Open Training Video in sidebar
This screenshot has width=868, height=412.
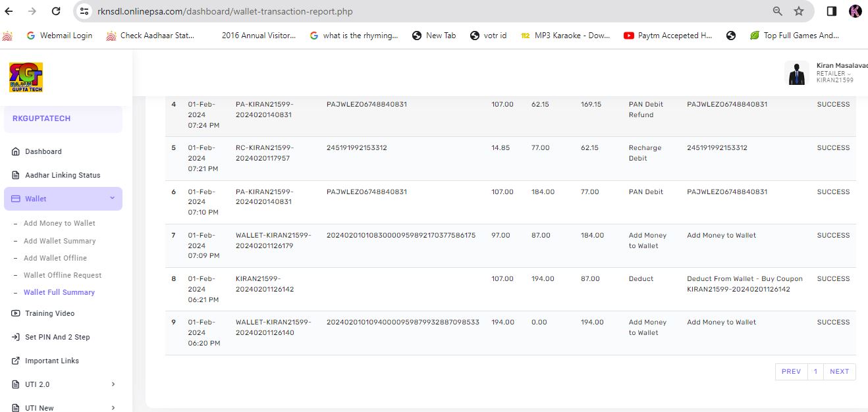[49, 313]
